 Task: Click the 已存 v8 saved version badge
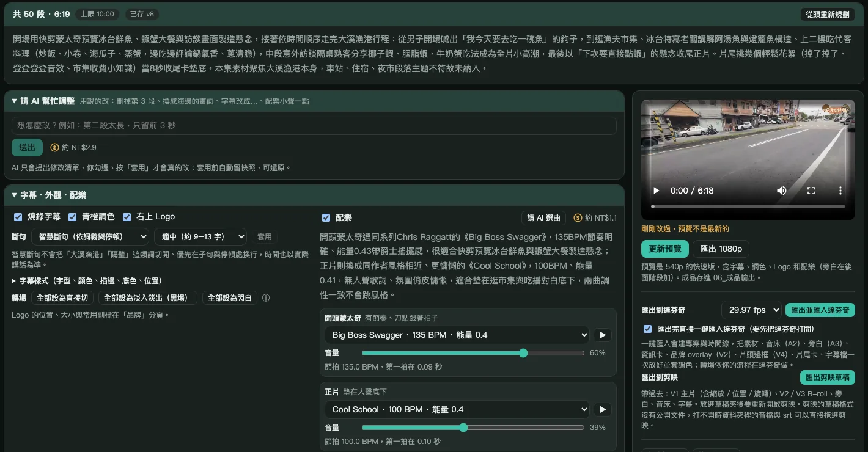tap(141, 14)
